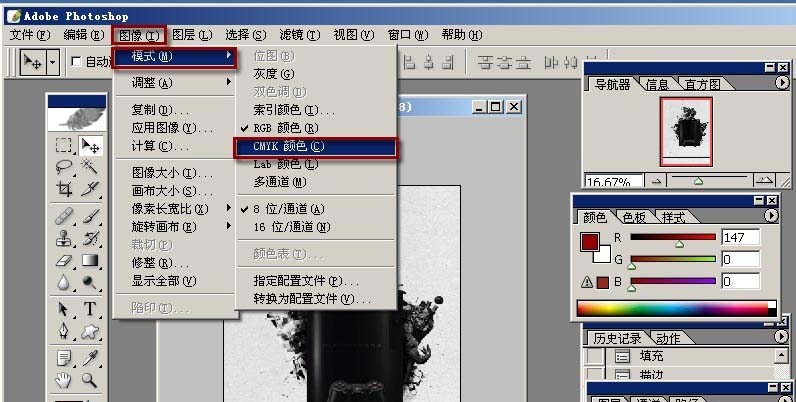Click the Navigator zoom slider handle
The width and height of the screenshot is (796, 402).
[699, 181]
